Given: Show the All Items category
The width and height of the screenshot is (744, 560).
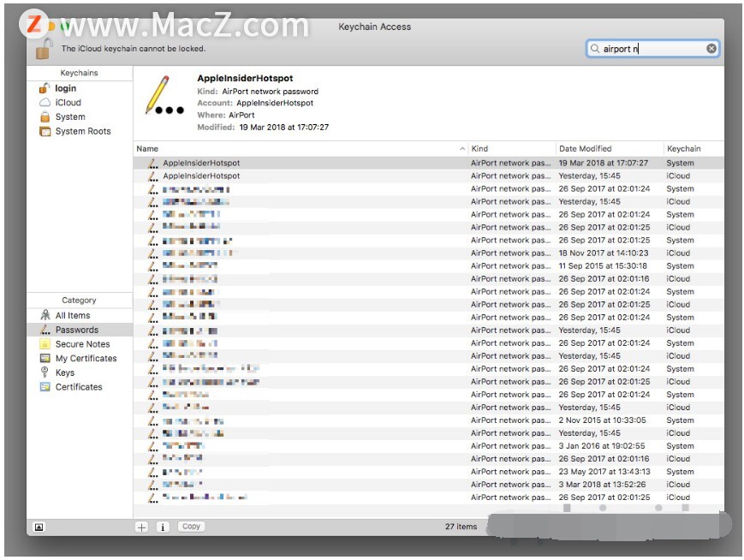Looking at the screenshot, I should pos(72,315).
